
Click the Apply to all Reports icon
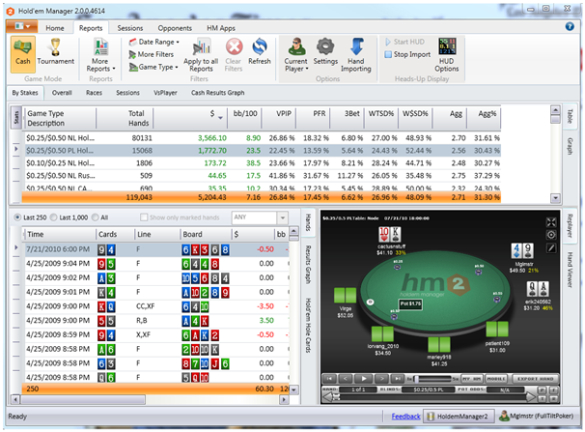point(201,56)
